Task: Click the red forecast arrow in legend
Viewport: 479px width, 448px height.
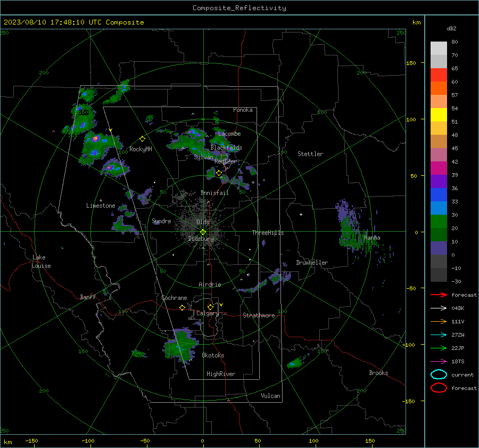Action: tap(439, 295)
